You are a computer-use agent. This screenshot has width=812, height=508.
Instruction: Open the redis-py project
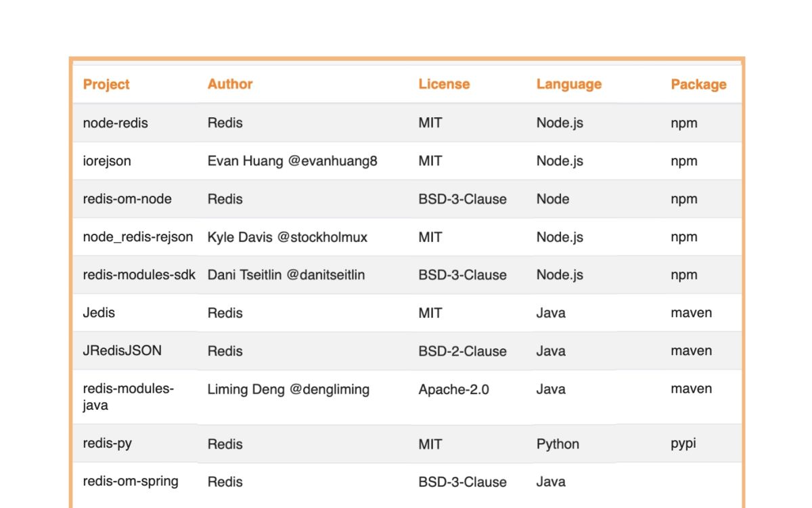tap(108, 444)
